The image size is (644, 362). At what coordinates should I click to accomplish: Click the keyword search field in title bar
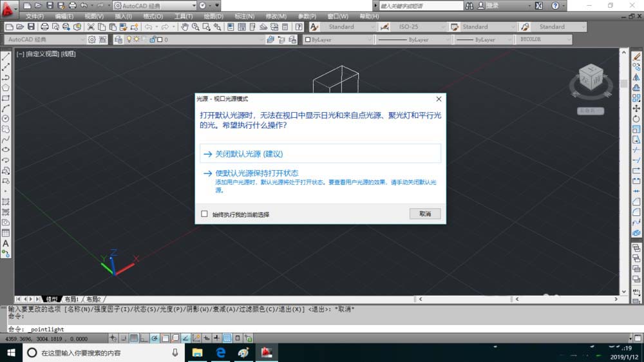click(421, 6)
